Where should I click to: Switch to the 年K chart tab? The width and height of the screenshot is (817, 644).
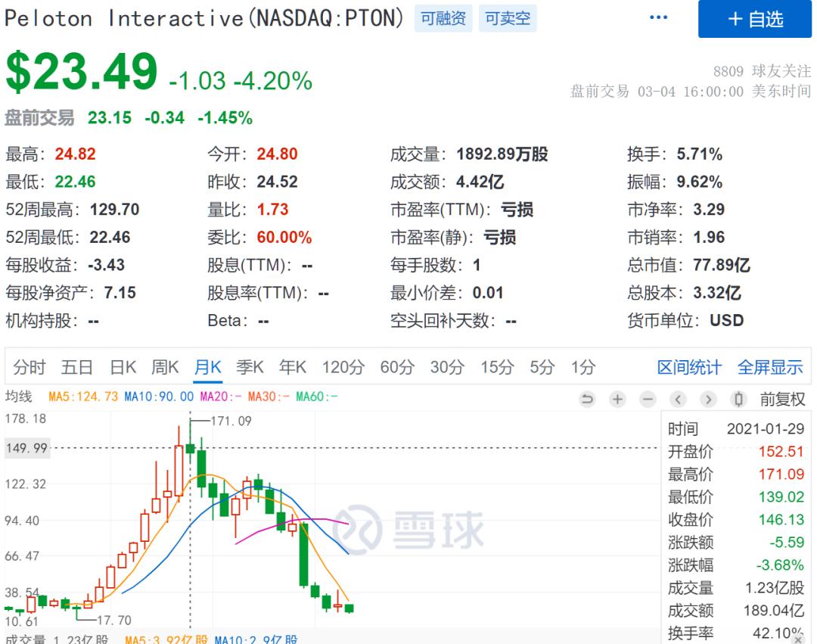292,367
